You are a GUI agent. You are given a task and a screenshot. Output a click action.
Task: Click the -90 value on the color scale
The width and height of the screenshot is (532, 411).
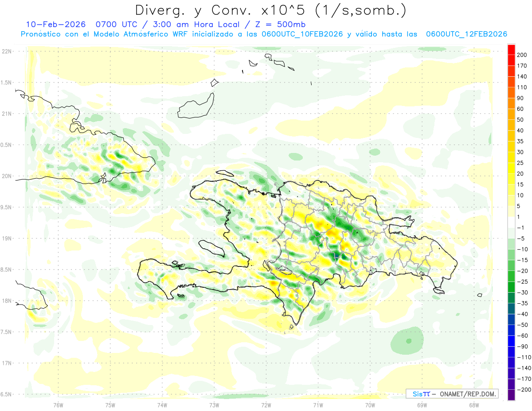522,346
